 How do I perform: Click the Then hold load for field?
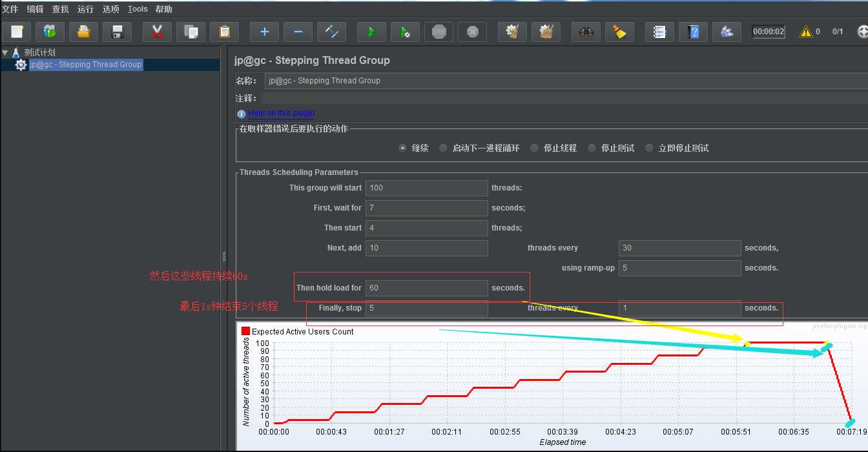pos(426,288)
